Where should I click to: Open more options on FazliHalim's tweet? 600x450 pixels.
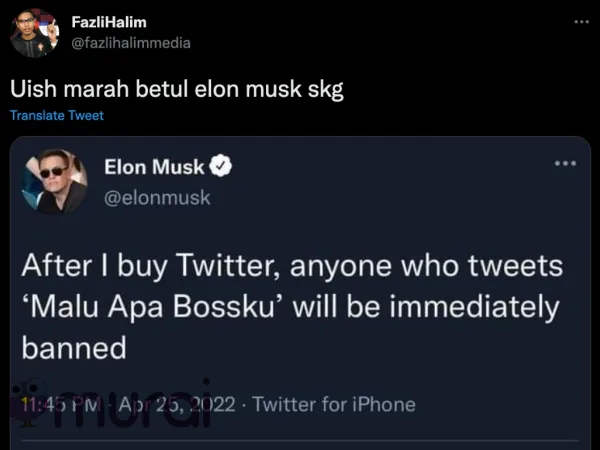click(581, 21)
